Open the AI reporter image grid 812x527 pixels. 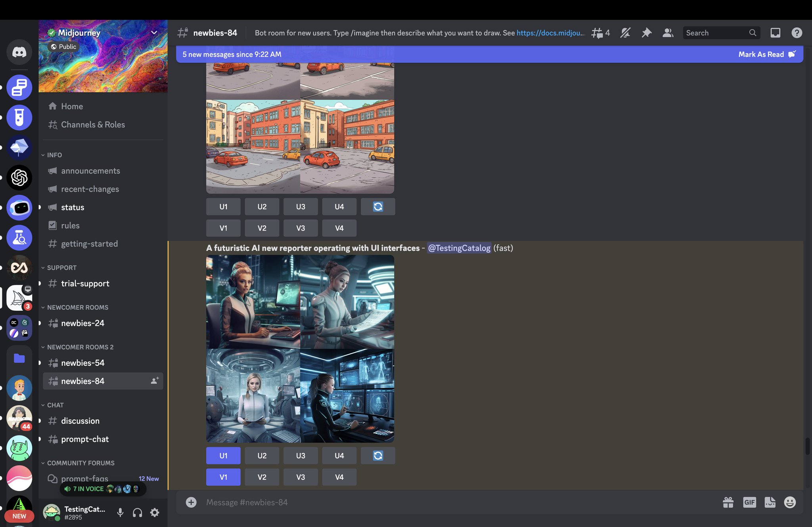click(300, 349)
